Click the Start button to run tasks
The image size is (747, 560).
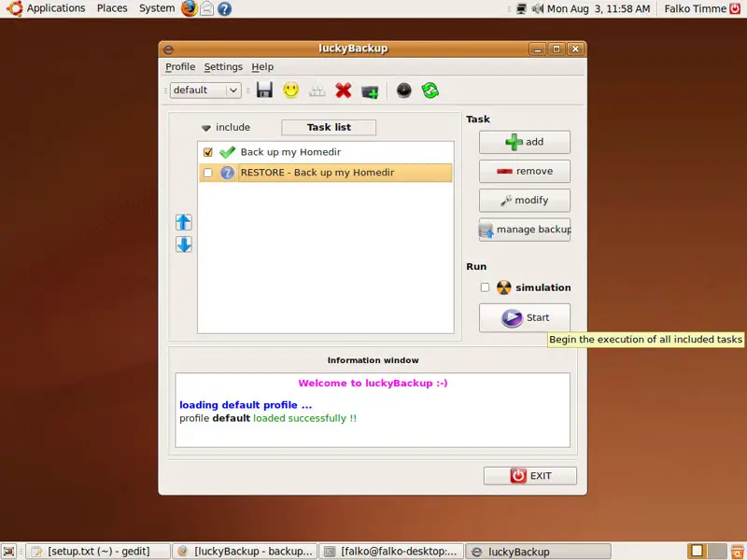click(x=525, y=317)
